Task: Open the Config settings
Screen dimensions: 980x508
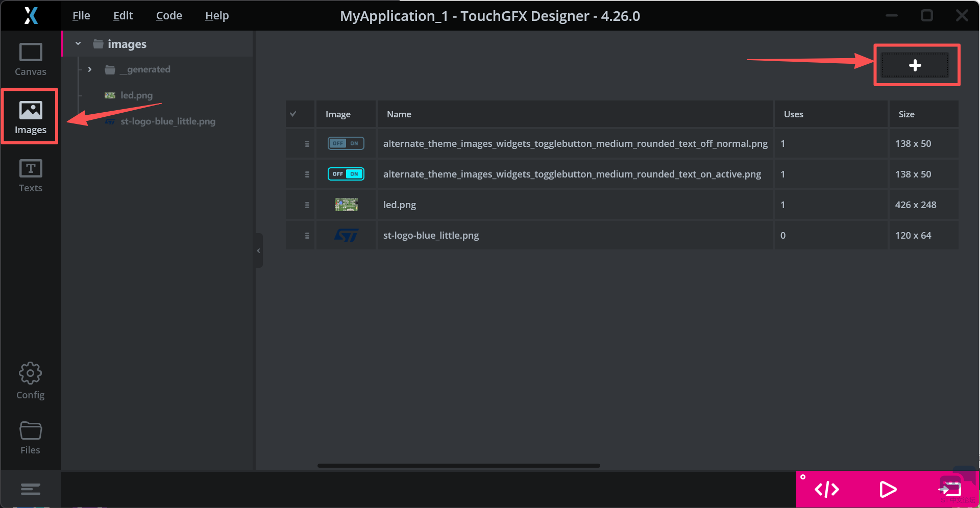Action: point(30,381)
